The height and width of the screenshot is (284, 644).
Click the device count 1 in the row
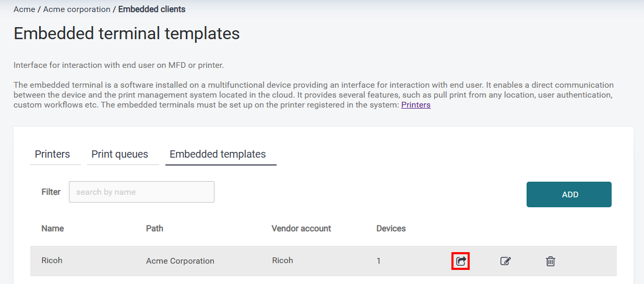point(378,261)
